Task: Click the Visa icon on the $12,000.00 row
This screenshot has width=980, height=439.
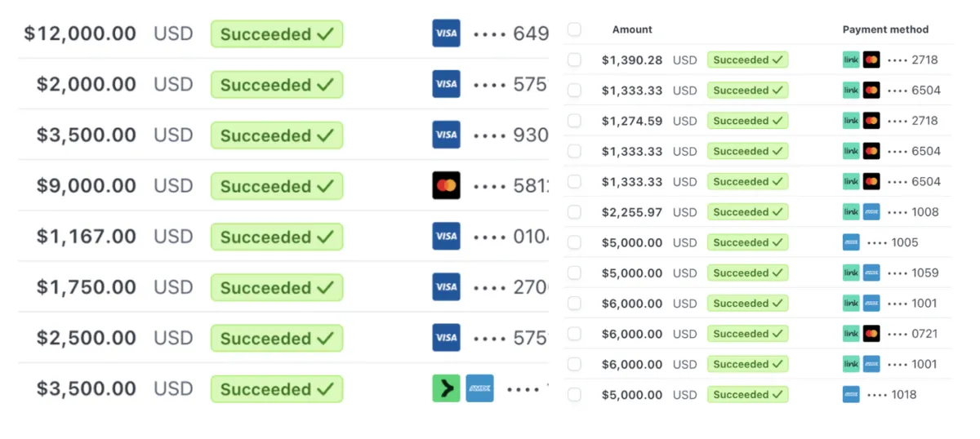Action: coord(446,33)
